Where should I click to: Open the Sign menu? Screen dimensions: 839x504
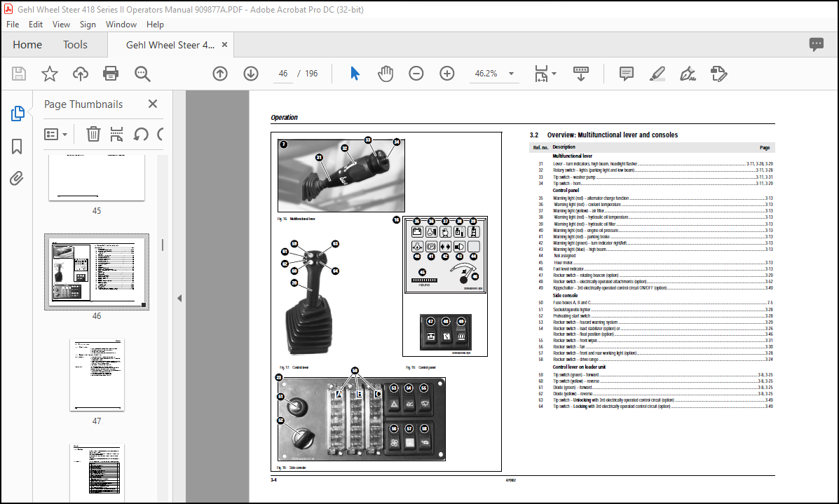tap(88, 24)
